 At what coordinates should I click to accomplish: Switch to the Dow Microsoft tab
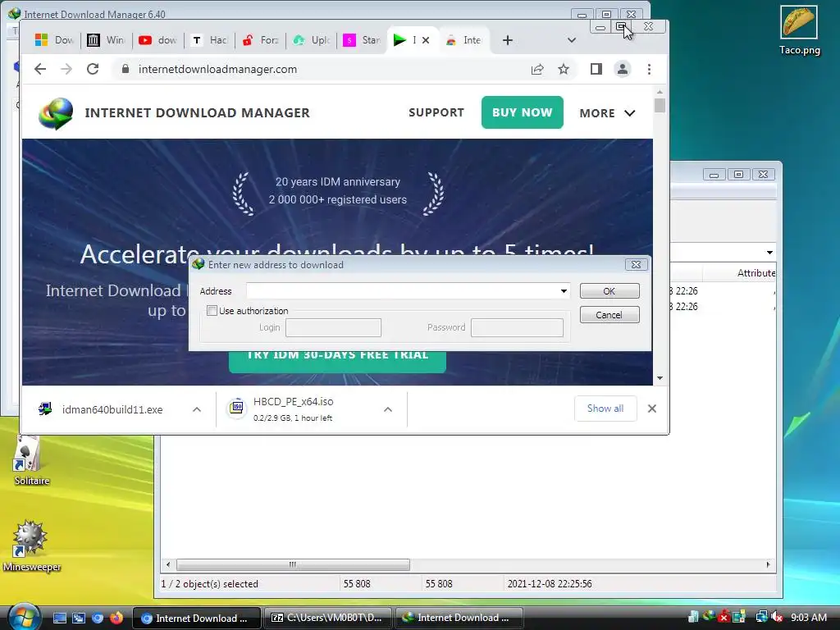55,40
